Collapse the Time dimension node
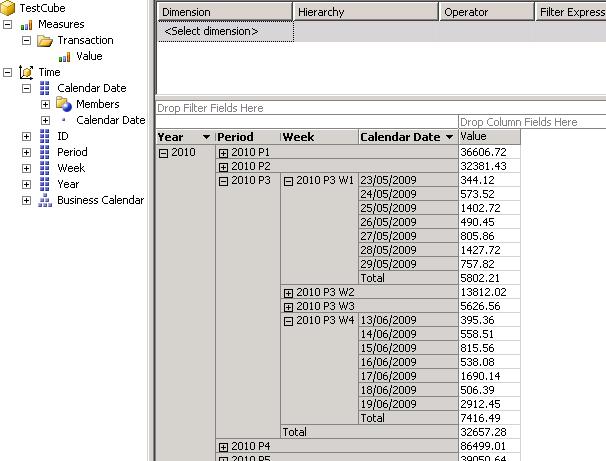The image size is (606, 461). pyautogui.click(x=7, y=73)
